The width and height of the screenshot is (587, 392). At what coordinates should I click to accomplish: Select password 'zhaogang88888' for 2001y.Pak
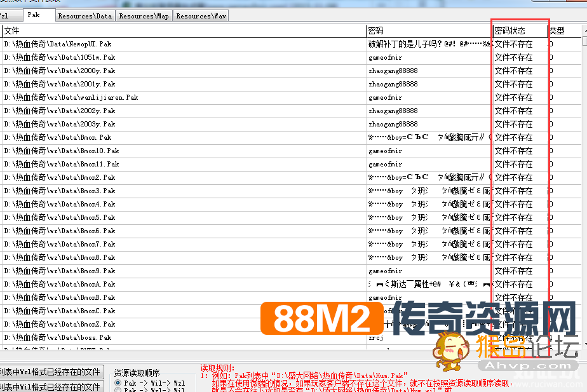(393, 84)
